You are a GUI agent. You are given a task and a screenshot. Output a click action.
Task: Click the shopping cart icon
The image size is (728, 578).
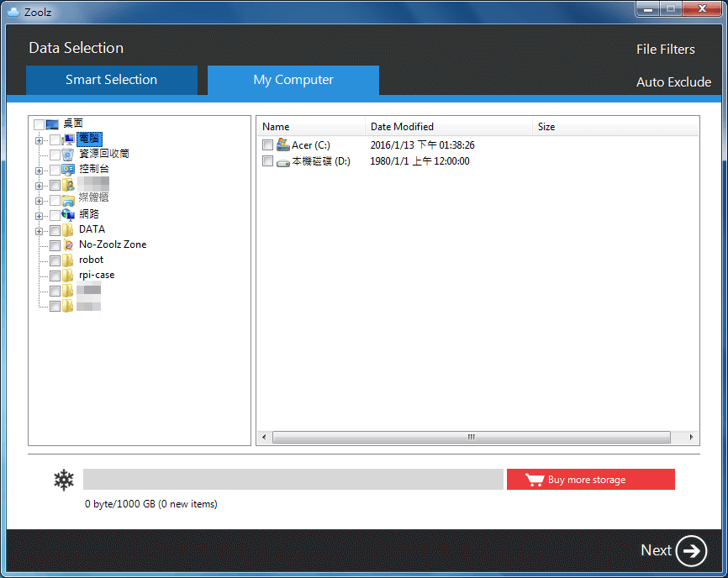535,479
